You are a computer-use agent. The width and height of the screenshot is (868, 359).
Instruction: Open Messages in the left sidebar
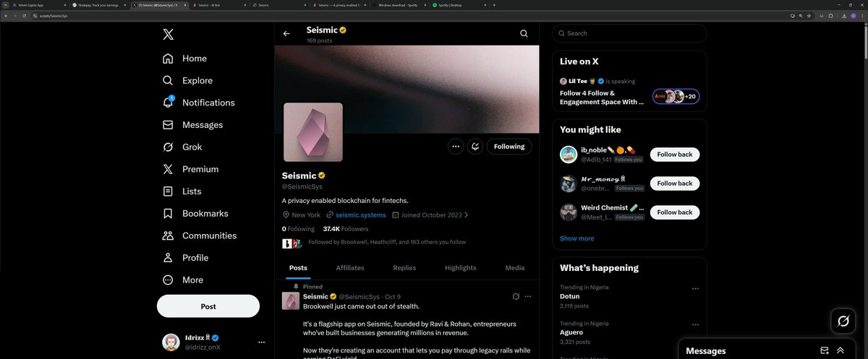[x=192, y=125]
